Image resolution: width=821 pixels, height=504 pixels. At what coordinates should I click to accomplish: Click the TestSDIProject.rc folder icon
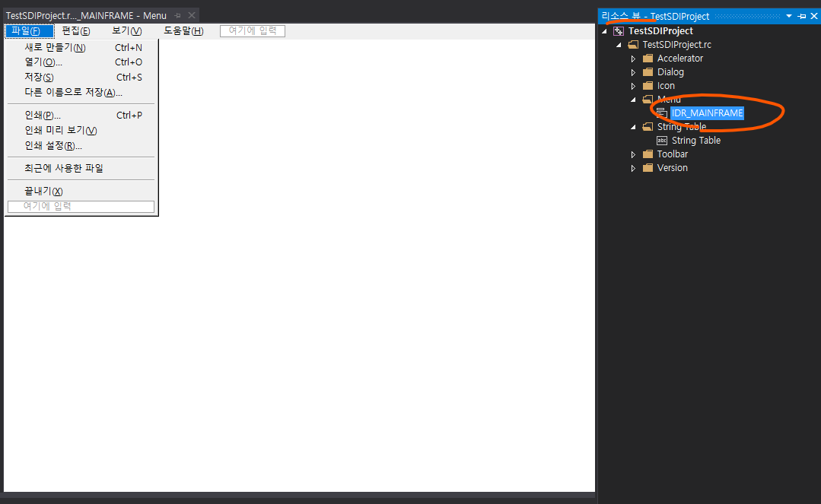(633, 45)
